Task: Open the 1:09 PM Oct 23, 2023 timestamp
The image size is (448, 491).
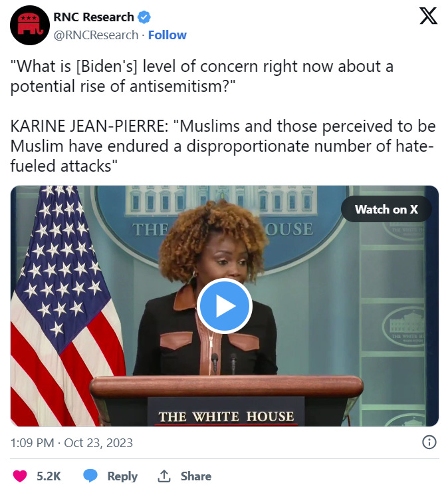Action: [72, 443]
